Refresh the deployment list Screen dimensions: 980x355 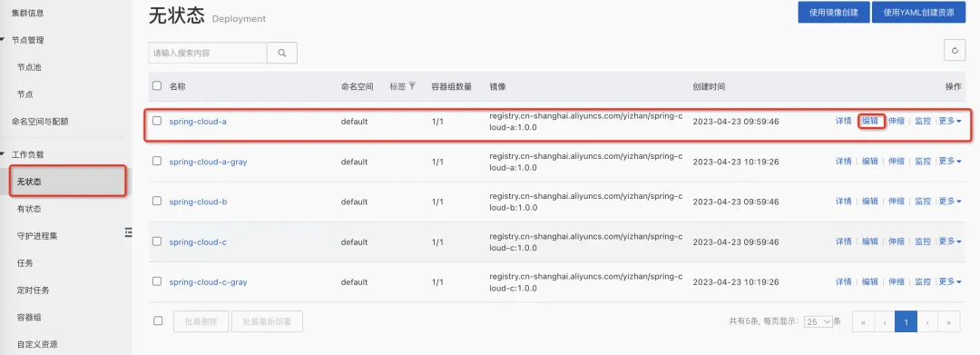click(955, 51)
